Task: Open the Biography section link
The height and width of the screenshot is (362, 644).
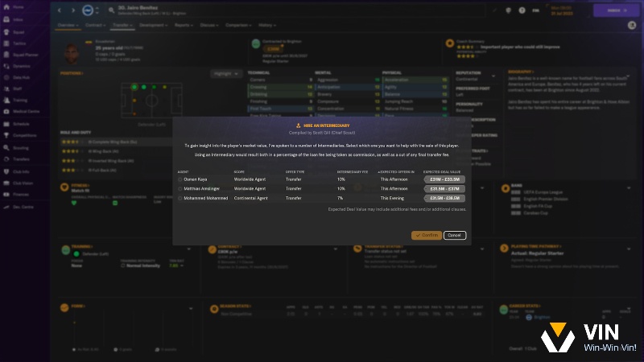Action: coord(521,72)
